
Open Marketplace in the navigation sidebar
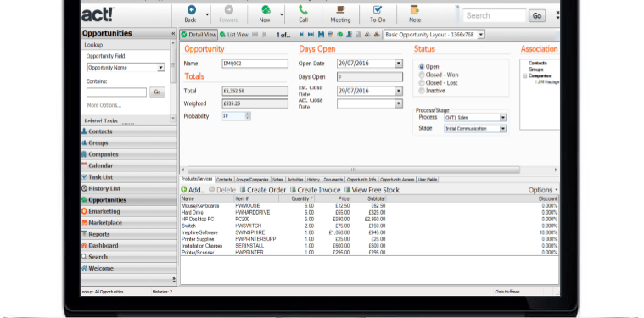tap(129, 223)
